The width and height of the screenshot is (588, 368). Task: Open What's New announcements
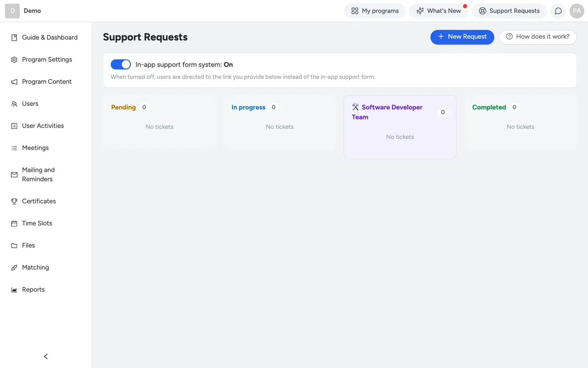(x=439, y=11)
